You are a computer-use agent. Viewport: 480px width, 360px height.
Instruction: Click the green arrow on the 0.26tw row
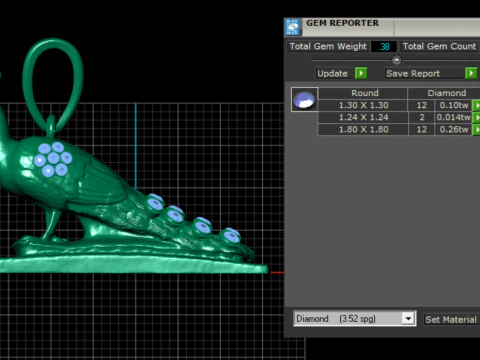point(476,129)
